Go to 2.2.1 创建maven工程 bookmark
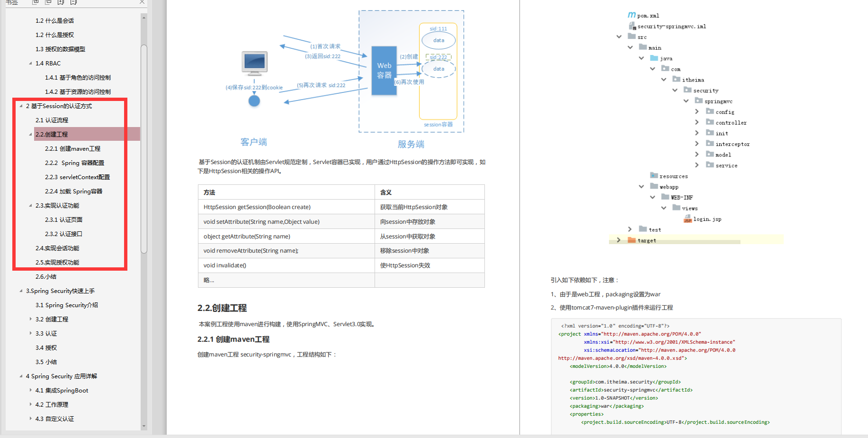This screenshot has height=438, width=868. (72, 149)
